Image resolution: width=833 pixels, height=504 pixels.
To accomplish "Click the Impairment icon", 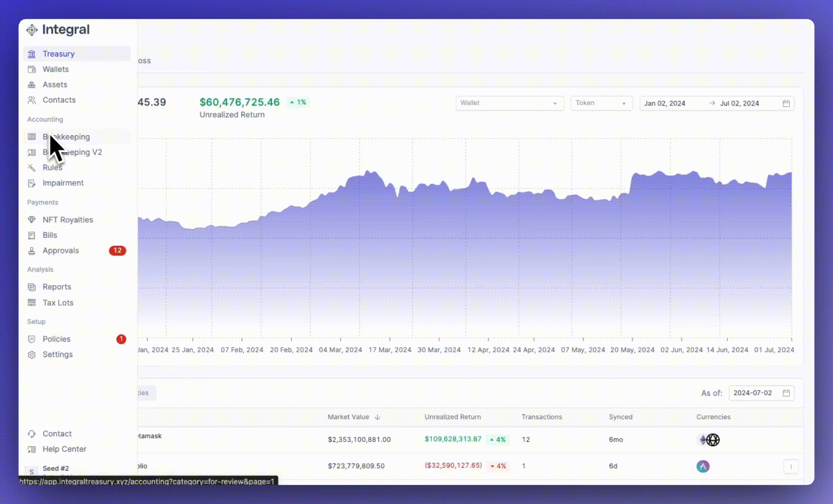I will (32, 183).
